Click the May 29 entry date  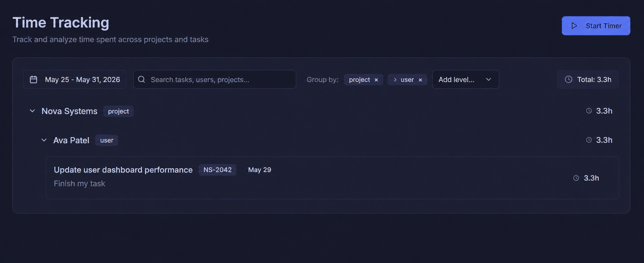259,170
